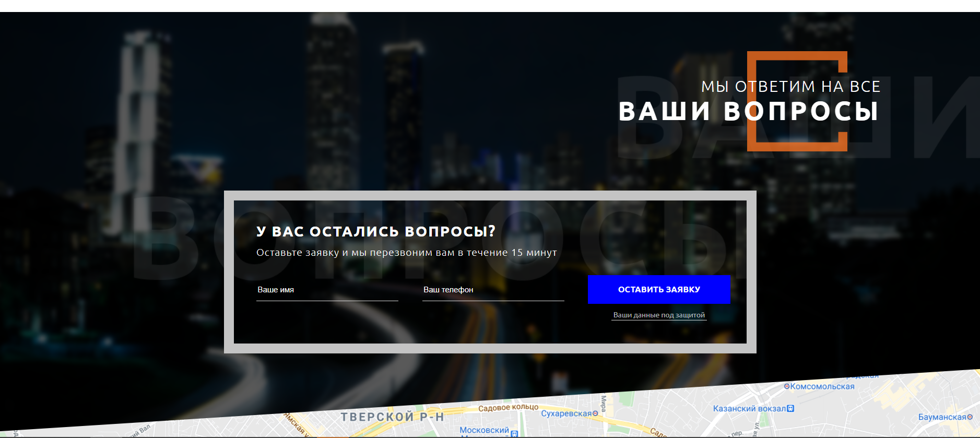This screenshot has width=980, height=438.
Task: Click the "Ваш телефон" input field
Action: (x=493, y=290)
